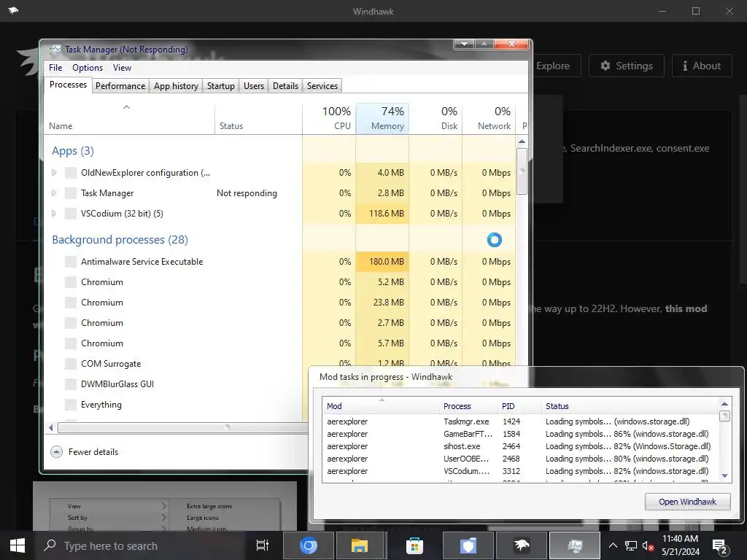Image resolution: width=747 pixels, height=560 pixels.
Task: Switch to Windhawk via taskbar icon
Action: [x=522, y=545]
